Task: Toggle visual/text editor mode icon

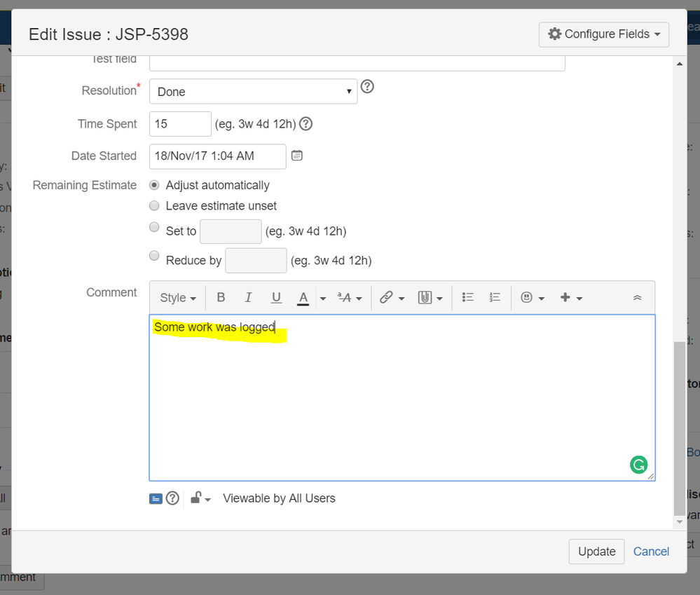Action: point(156,498)
